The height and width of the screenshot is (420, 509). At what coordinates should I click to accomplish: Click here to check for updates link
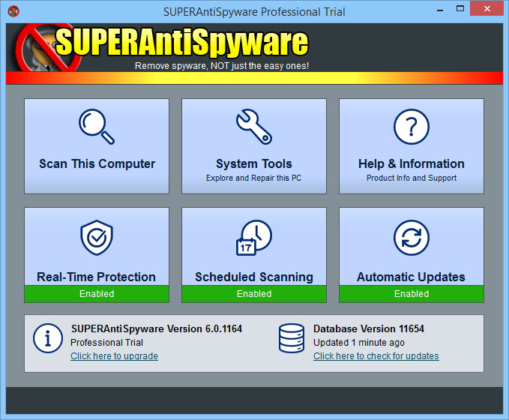tap(376, 356)
